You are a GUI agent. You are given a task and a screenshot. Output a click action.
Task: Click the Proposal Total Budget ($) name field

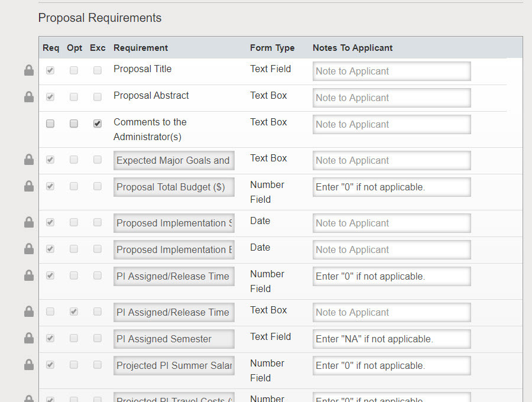pyautogui.click(x=174, y=187)
